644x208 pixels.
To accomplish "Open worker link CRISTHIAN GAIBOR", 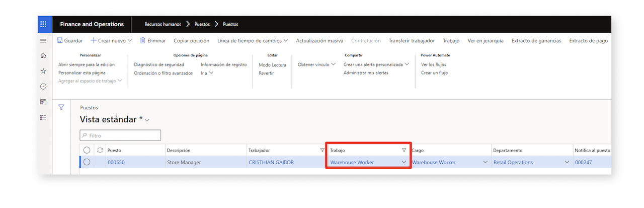I will point(271,162).
